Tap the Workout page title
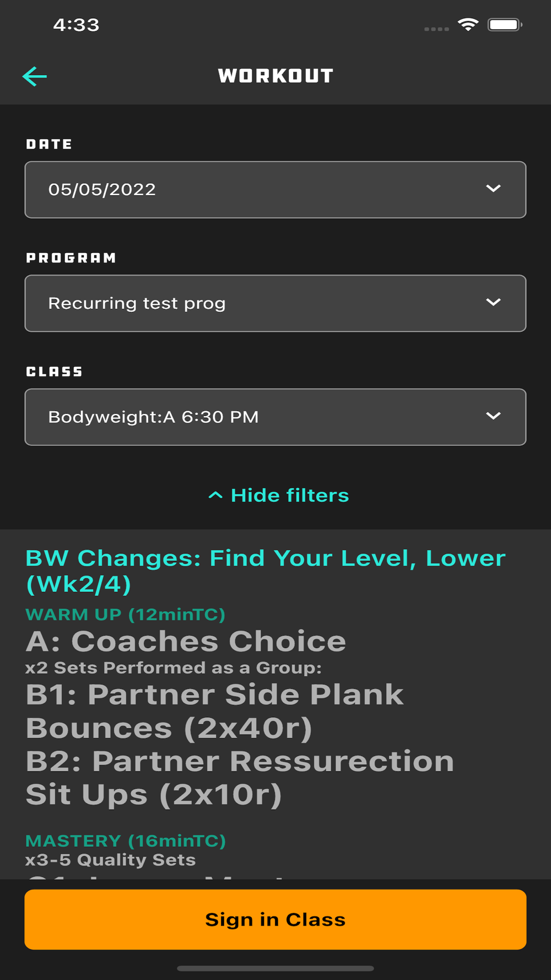 click(275, 76)
